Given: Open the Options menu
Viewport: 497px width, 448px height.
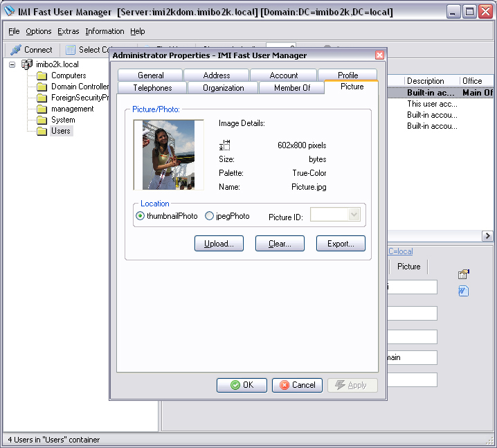Looking at the screenshot, I should [38, 31].
